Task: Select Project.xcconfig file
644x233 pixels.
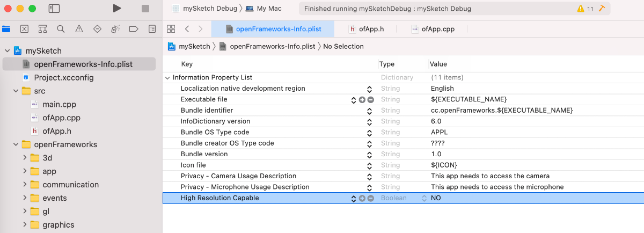Action: pyautogui.click(x=63, y=77)
